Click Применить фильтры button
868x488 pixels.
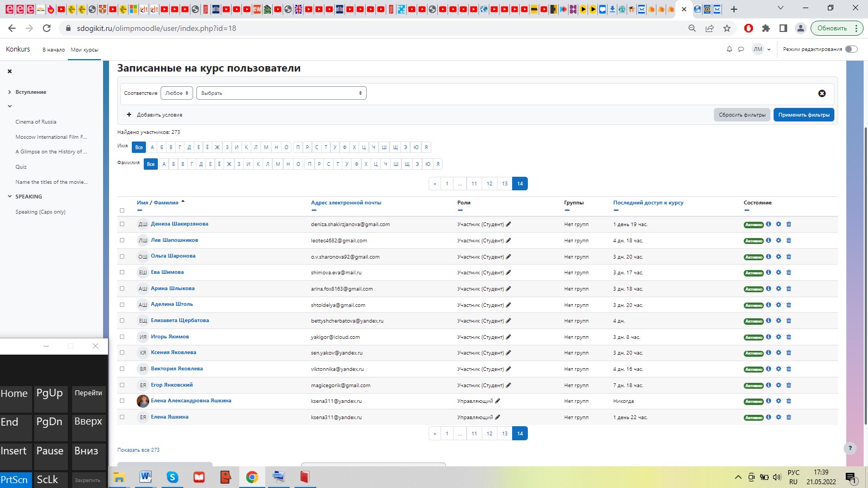(804, 115)
